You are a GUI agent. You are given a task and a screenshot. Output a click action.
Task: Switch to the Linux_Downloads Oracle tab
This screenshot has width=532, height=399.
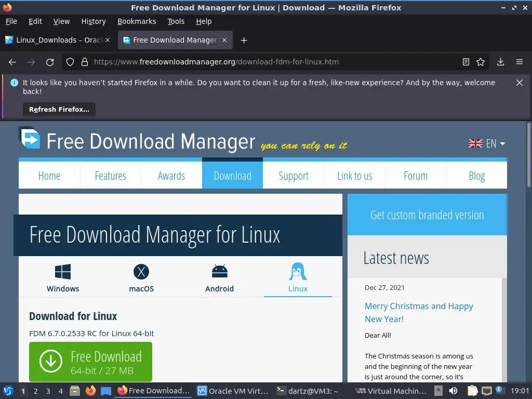(x=58, y=40)
